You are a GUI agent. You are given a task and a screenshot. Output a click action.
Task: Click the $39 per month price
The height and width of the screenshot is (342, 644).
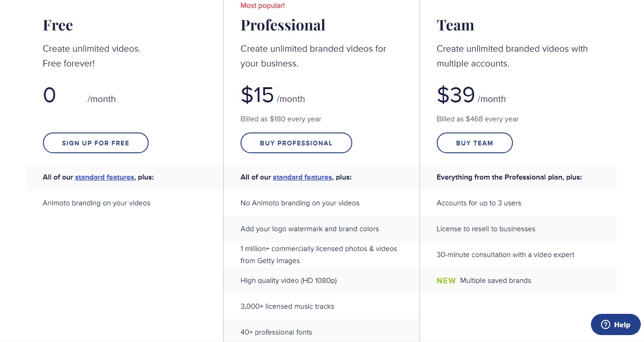tap(471, 95)
